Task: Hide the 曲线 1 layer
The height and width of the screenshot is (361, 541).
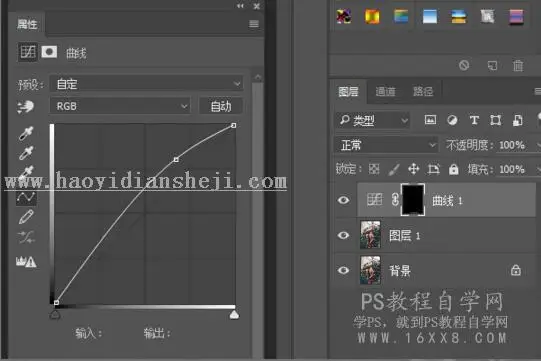Action: (343, 200)
